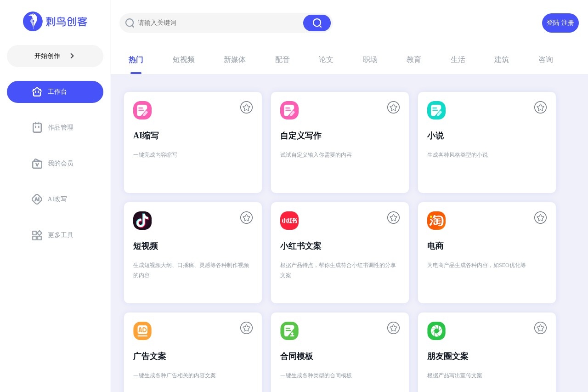
Task: Open the 广告文案 AD icon
Action: 142,331
